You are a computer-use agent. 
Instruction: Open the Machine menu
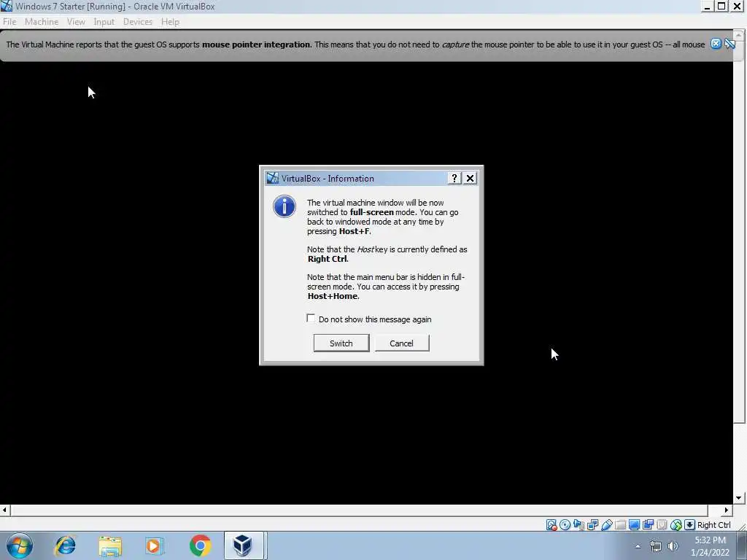(42, 22)
